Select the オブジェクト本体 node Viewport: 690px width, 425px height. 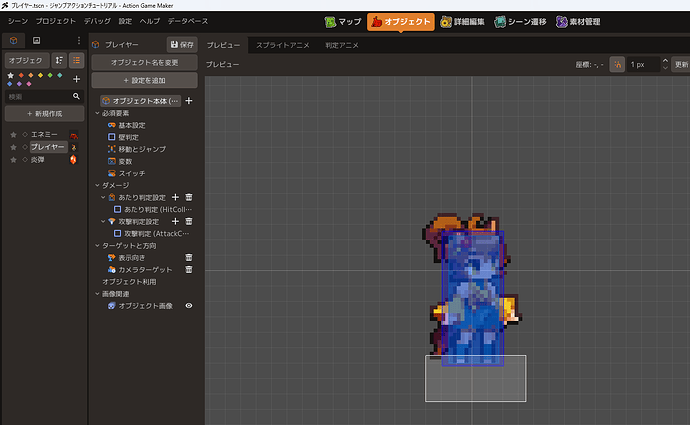pos(141,101)
